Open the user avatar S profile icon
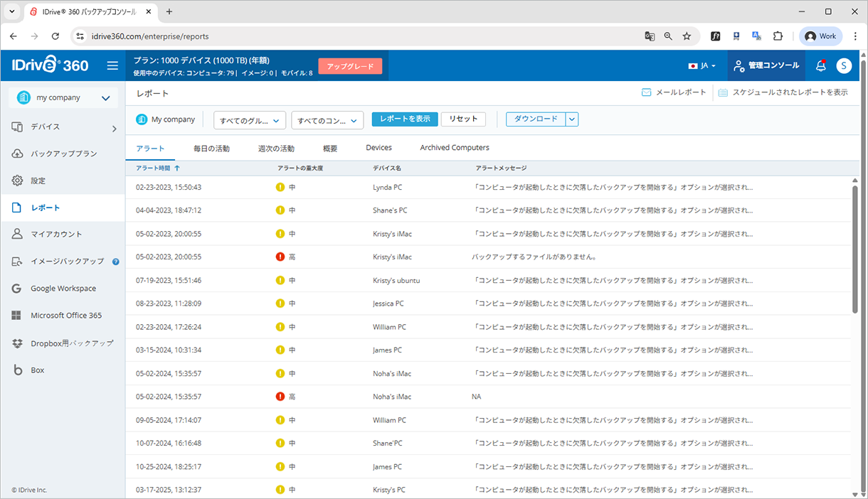The image size is (868, 499). (843, 66)
